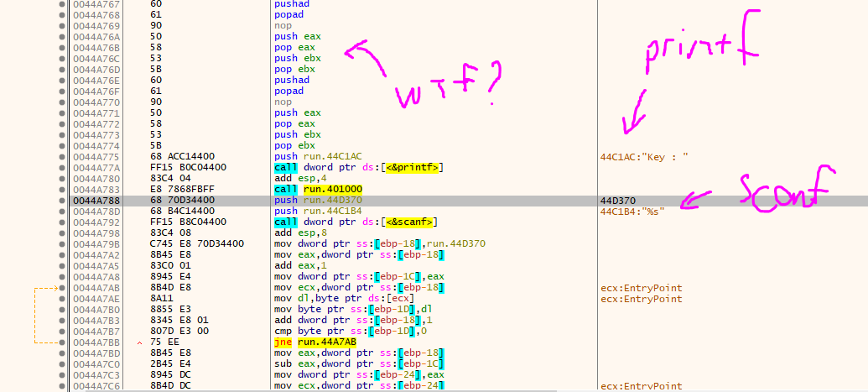The height and width of the screenshot is (392, 868).
Task: Select the address cell 0044A780
Action: pos(96,179)
